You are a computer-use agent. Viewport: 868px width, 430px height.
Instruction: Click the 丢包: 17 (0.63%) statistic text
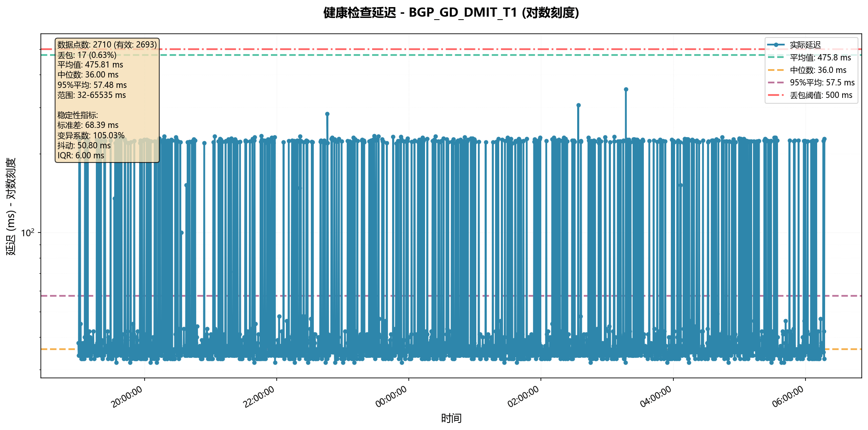pyautogui.click(x=87, y=55)
